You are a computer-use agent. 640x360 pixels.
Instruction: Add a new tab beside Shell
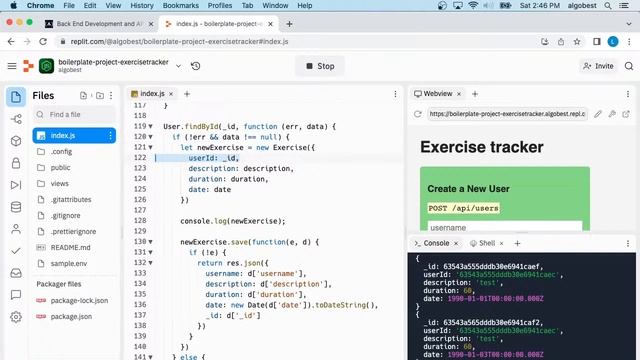(x=517, y=244)
